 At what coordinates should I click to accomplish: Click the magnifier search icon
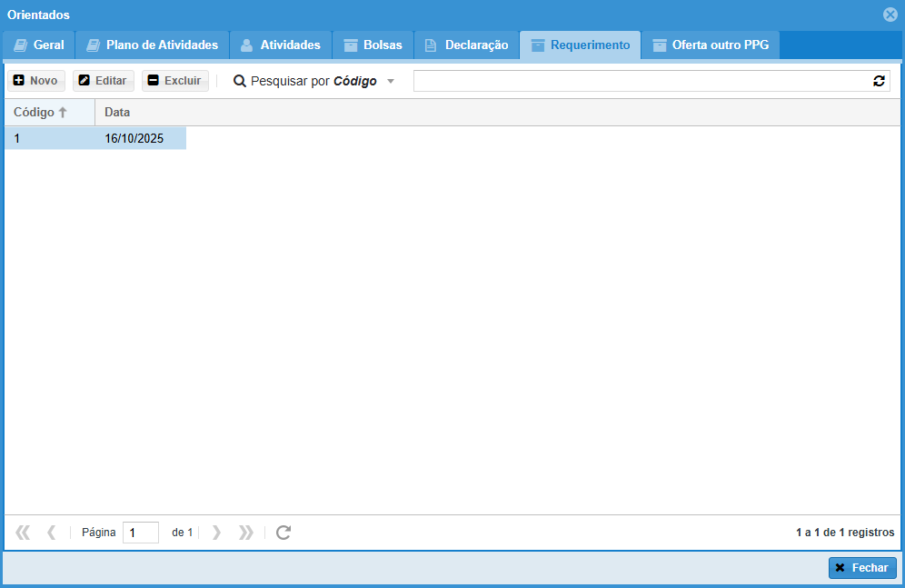tap(240, 81)
